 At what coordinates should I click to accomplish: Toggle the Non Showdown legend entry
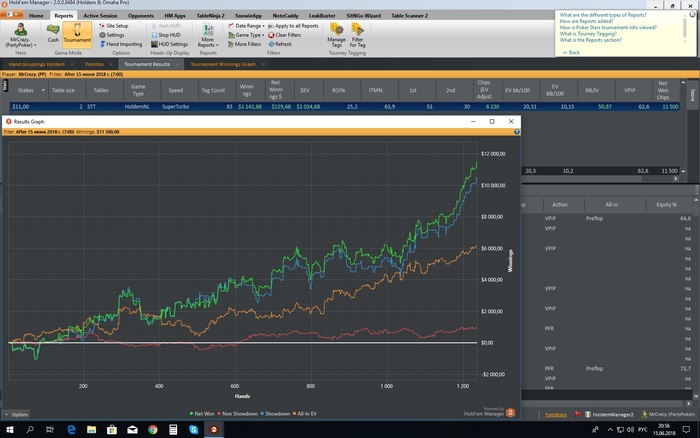238,414
